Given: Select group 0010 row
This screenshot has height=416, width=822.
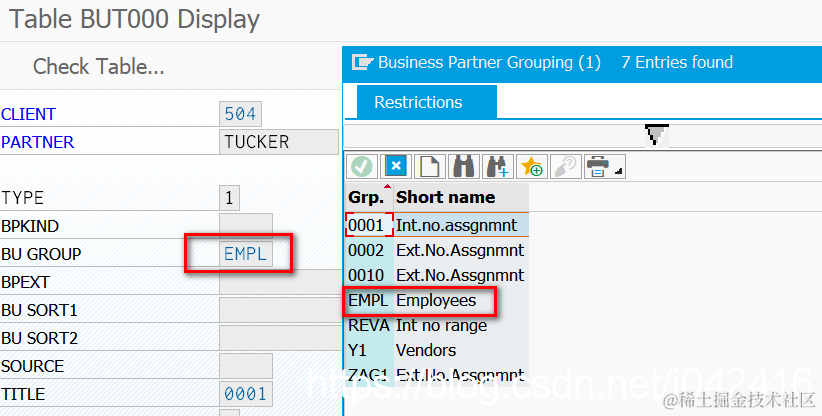Looking at the screenshot, I should (x=436, y=276).
